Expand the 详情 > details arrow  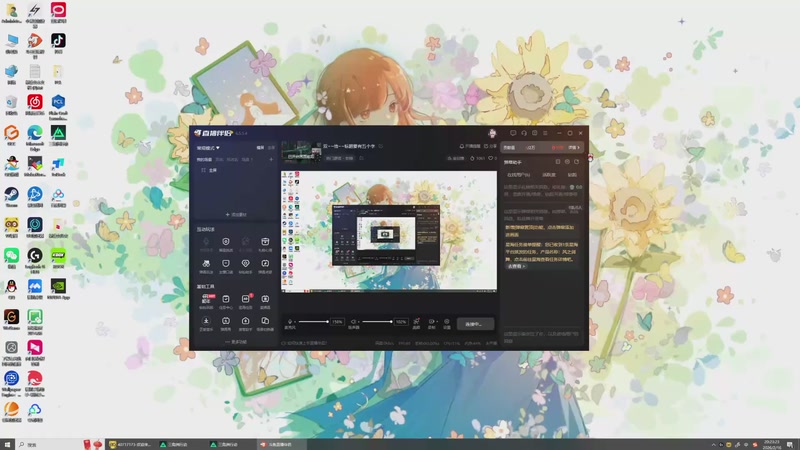pos(574,147)
